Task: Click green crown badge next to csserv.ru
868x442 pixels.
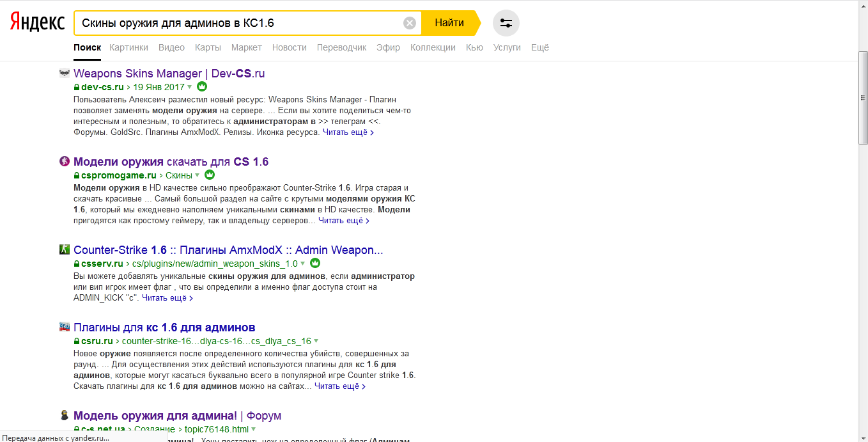Action: (x=315, y=263)
